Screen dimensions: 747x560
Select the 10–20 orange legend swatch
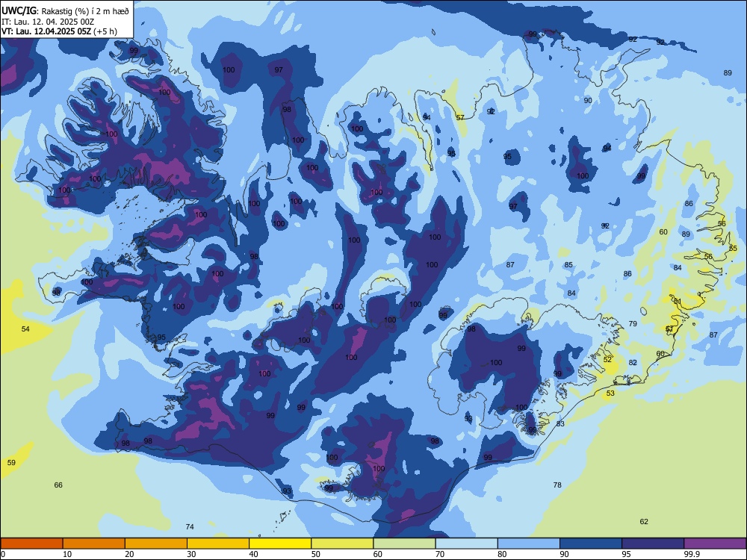coord(94,544)
